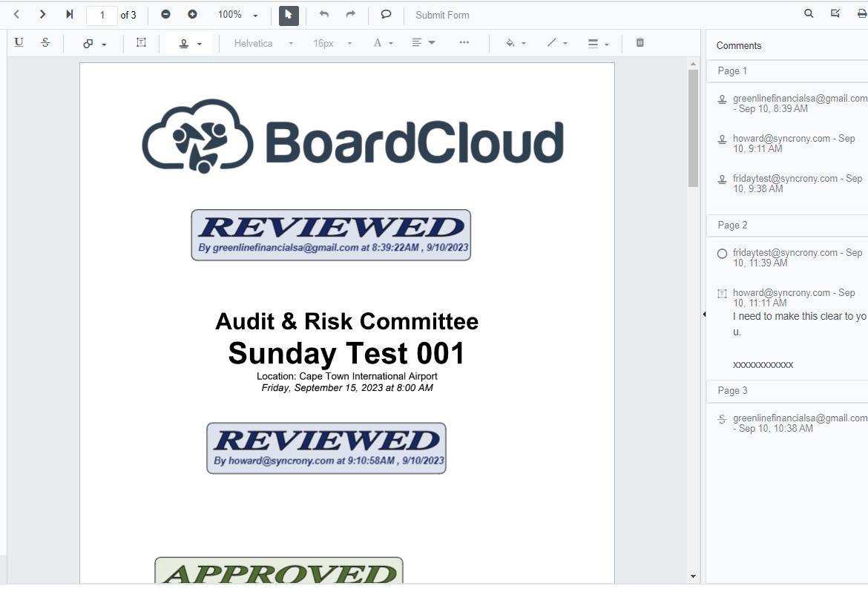
Task: Open the edit annotation toolbar icon
Action: click(835, 14)
